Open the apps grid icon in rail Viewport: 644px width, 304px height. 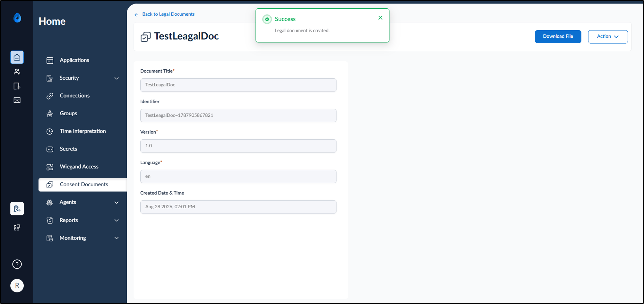(x=17, y=228)
